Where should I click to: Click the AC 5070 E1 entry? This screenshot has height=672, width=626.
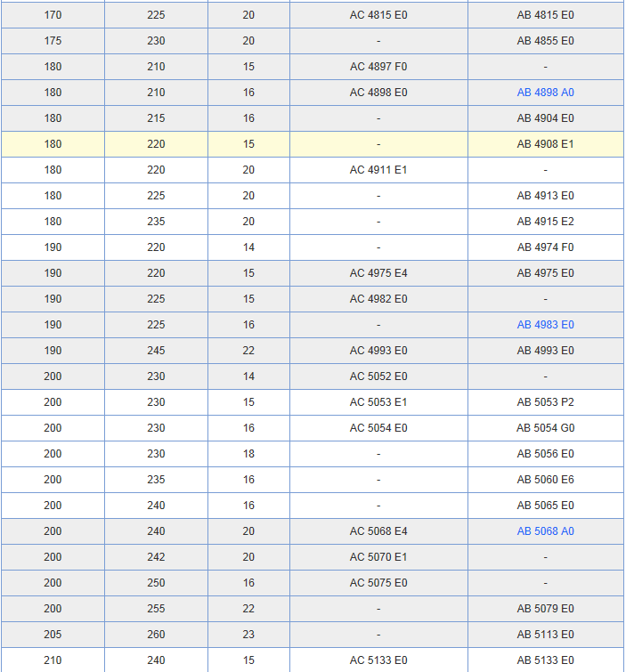[x=378, y=557]
